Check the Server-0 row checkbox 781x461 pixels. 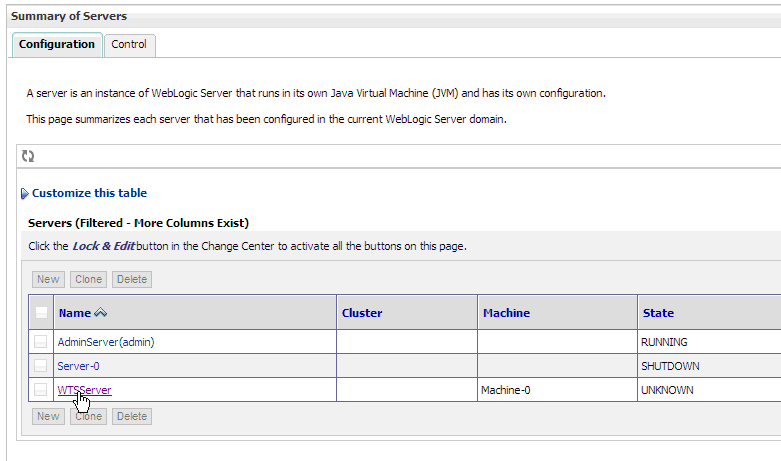40,365
